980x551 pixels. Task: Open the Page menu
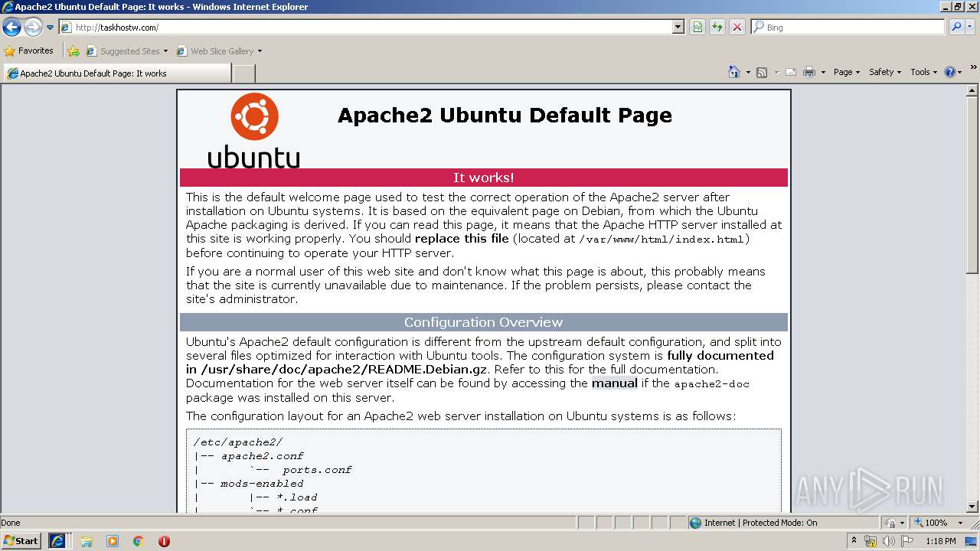[846, 72]
